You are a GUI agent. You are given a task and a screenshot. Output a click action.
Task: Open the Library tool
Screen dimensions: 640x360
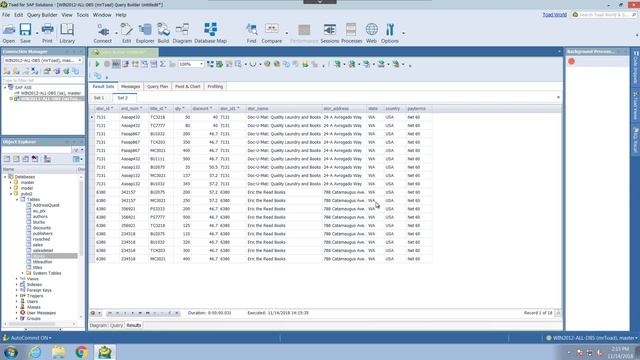coord(67,33)
